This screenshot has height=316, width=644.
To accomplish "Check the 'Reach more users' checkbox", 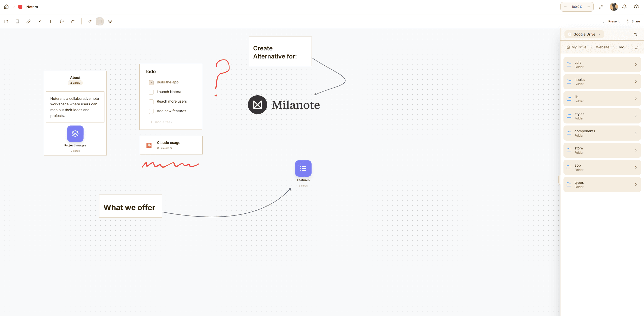I will 151,102.
